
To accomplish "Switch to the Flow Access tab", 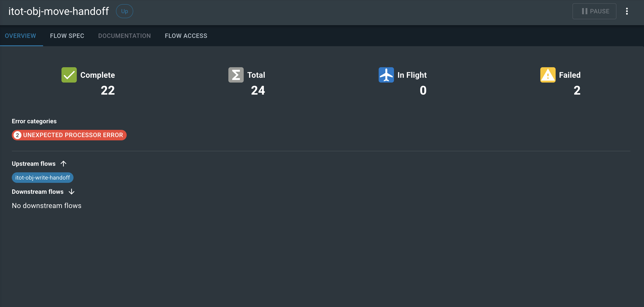I will [186, 36].
